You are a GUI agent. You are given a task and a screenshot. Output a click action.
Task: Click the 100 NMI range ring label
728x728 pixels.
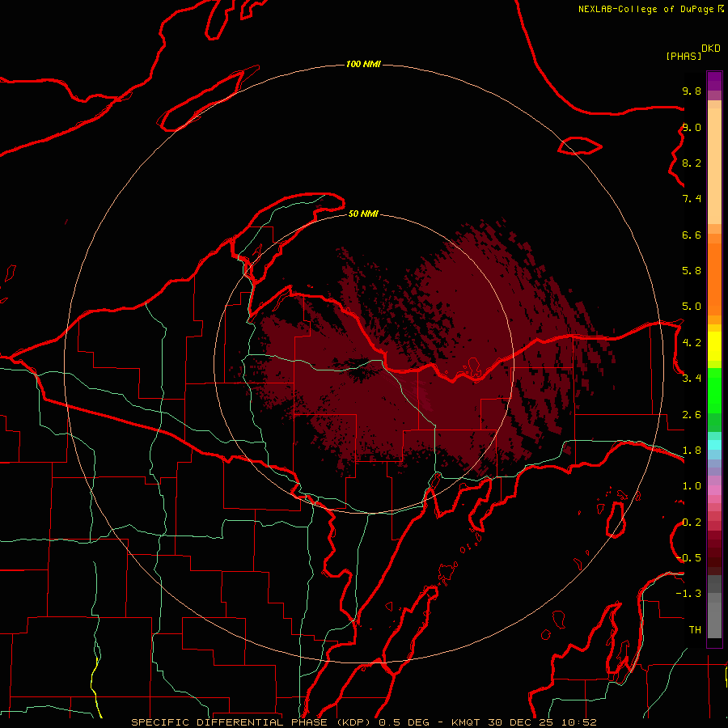363,64
